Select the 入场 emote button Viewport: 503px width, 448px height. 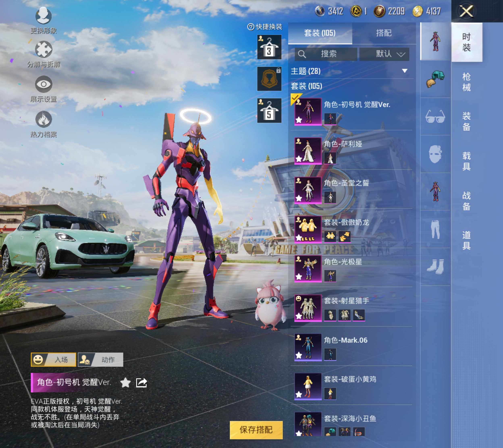(x=53, y=360)
